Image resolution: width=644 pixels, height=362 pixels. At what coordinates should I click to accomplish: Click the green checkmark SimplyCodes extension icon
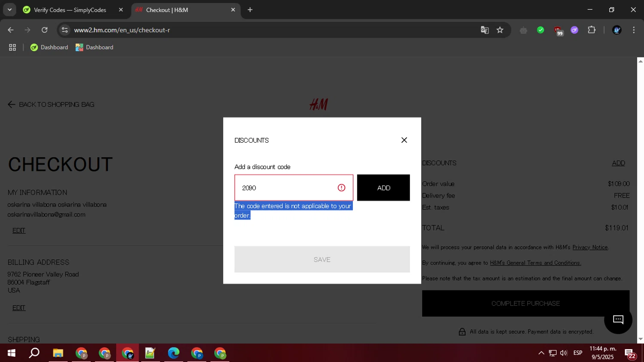click(541, 30)
